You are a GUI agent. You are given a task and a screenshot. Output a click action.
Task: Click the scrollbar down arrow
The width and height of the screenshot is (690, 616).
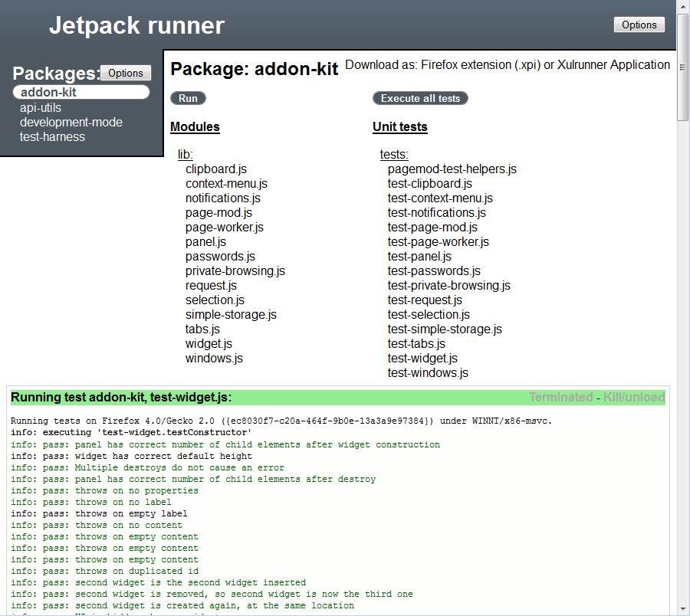point(683,609)
